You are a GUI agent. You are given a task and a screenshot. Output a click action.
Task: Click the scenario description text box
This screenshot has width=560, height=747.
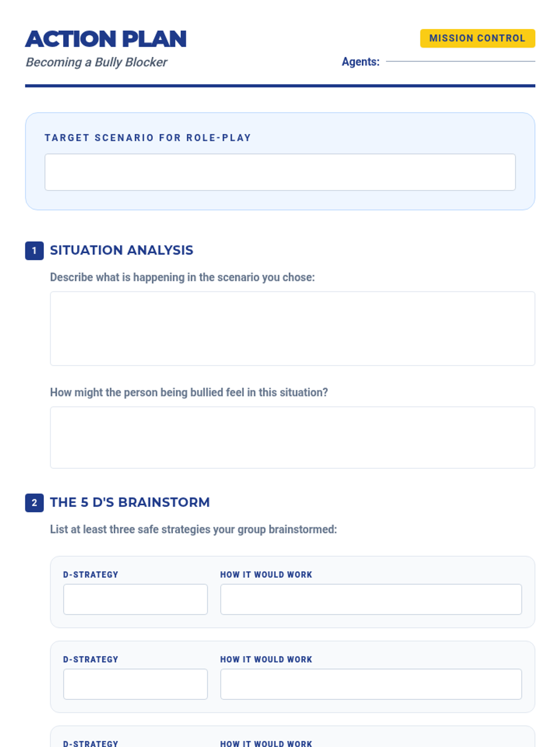292,329
